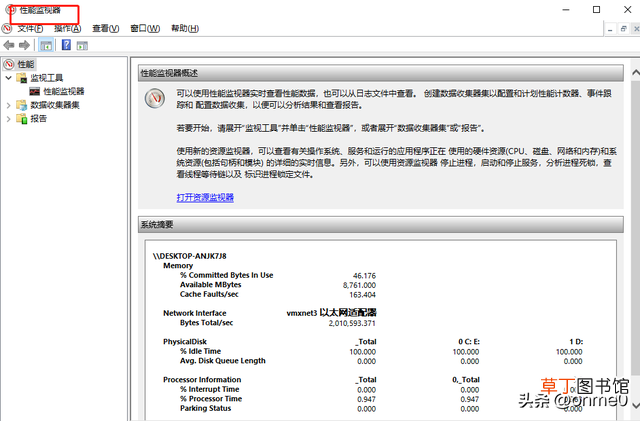The image size is (640, 421).
Task: Click the % Processor Time counter
Action: pyautogui.click(x=211, y=399)
